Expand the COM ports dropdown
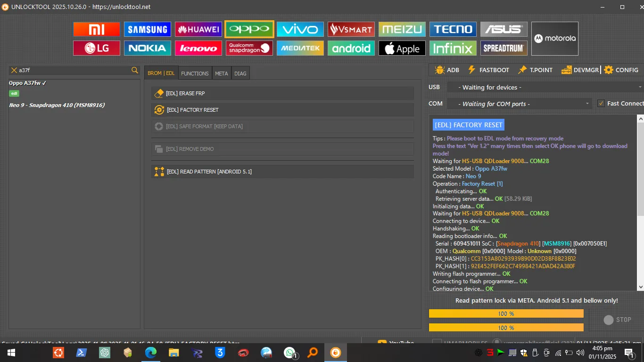This screenshot has height=362, width=644. click(519, 104)
